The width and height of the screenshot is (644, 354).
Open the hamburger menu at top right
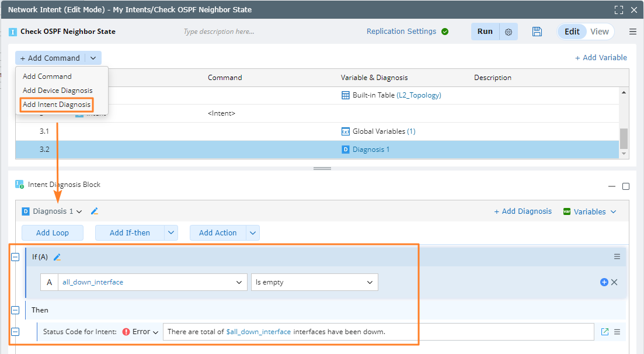coord(633,32)
